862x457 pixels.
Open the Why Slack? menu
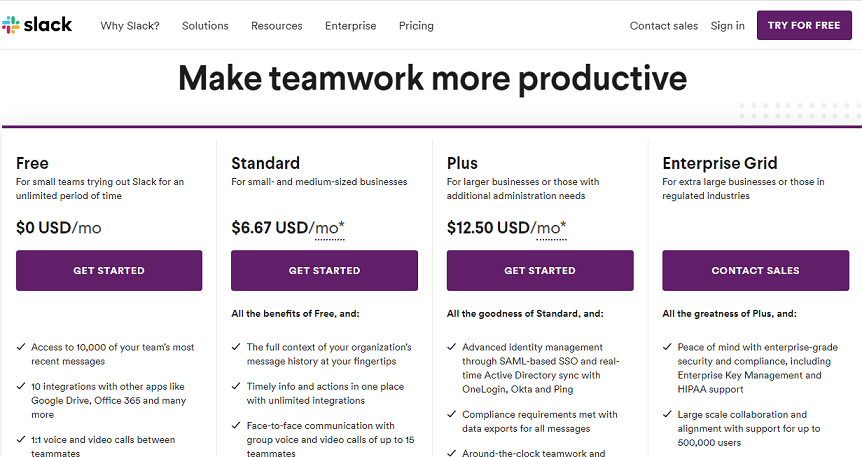point(130,26)
